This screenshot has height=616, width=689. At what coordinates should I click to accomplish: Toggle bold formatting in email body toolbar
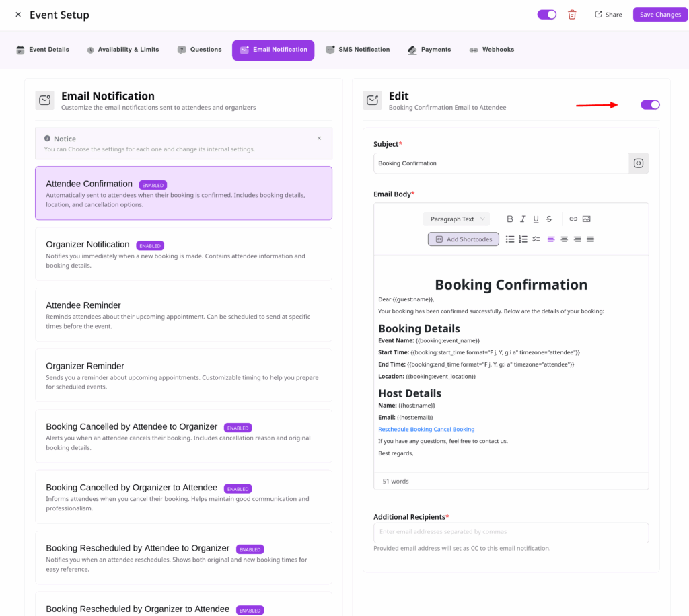click(x=510, y=219)
